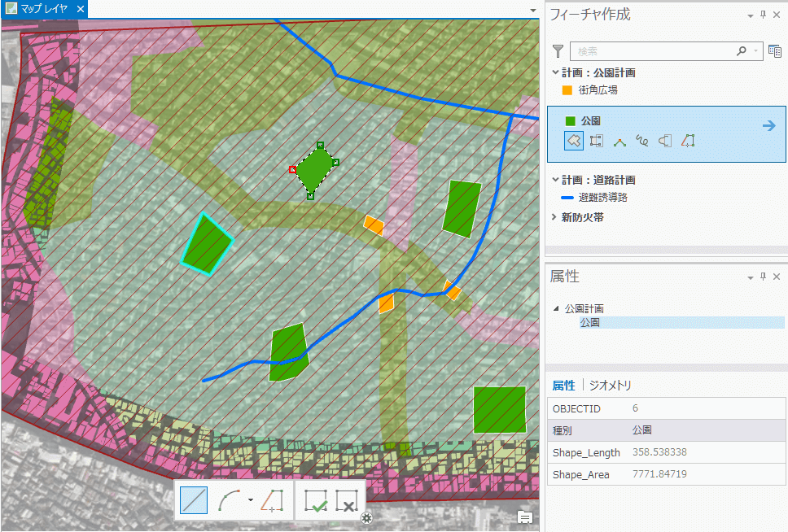
Task: Select the 避難誘導路 line template
Action: coord(602,197)
